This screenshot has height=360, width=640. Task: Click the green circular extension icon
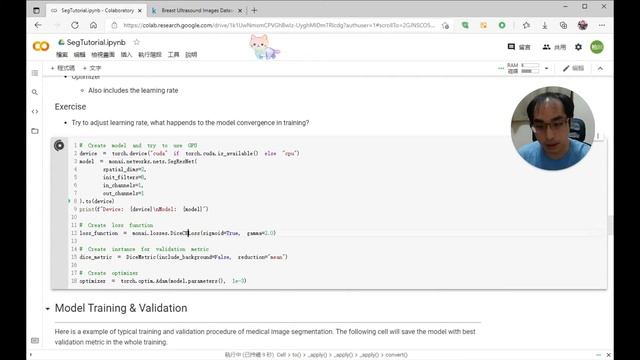pos(502,25)
